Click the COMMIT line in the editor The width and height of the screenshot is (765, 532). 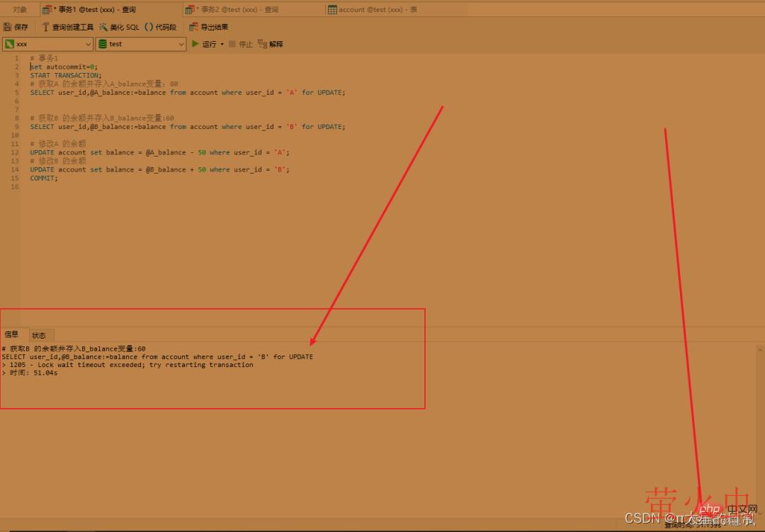pos(44,179)
